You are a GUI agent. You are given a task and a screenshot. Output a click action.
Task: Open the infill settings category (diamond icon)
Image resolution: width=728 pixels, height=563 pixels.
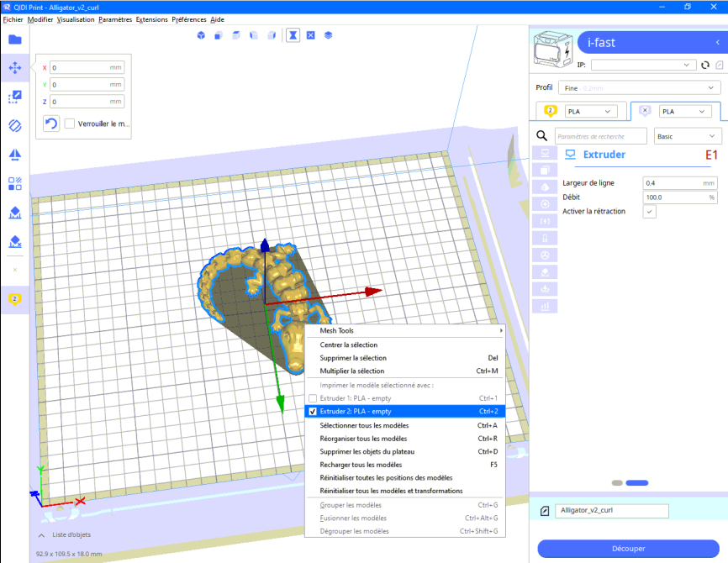(545, 187)
